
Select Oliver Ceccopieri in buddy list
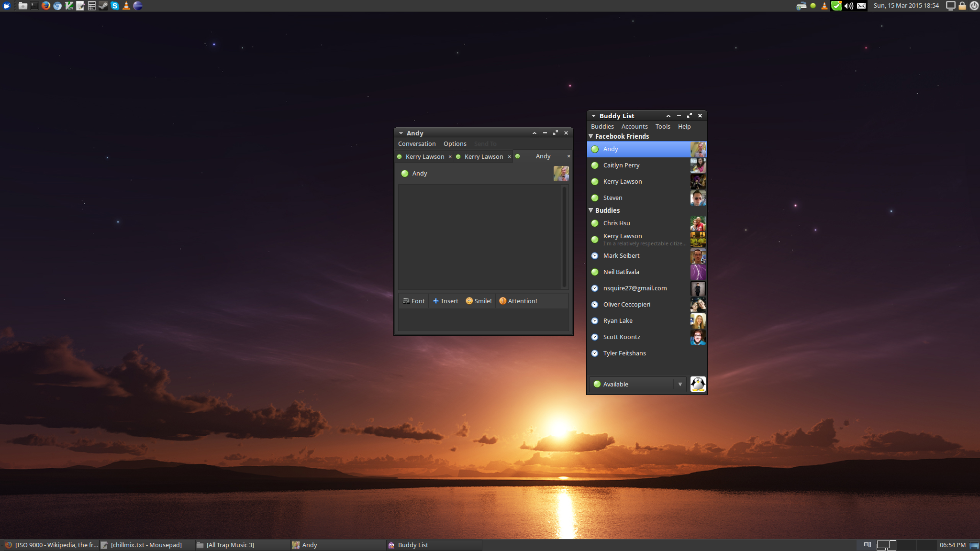point(646,305)
